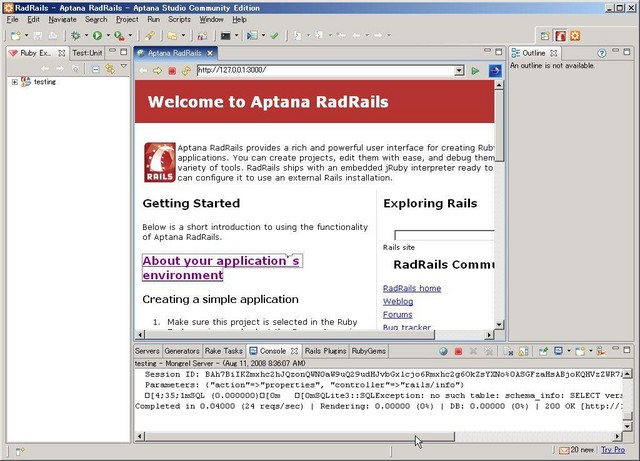
Task: Click the rightmost icon in the Console toolbar
Action: (601, 351)
